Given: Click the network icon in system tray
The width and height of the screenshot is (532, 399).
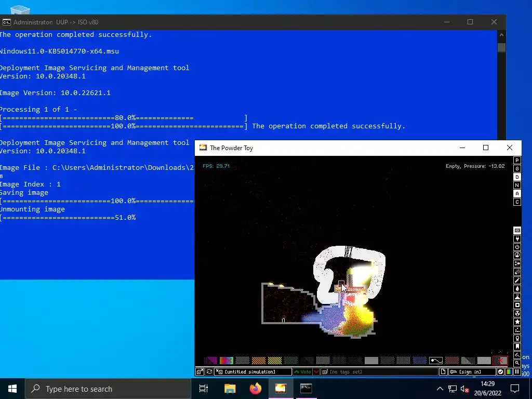Looking at the screenshot, I should point(453,389).
